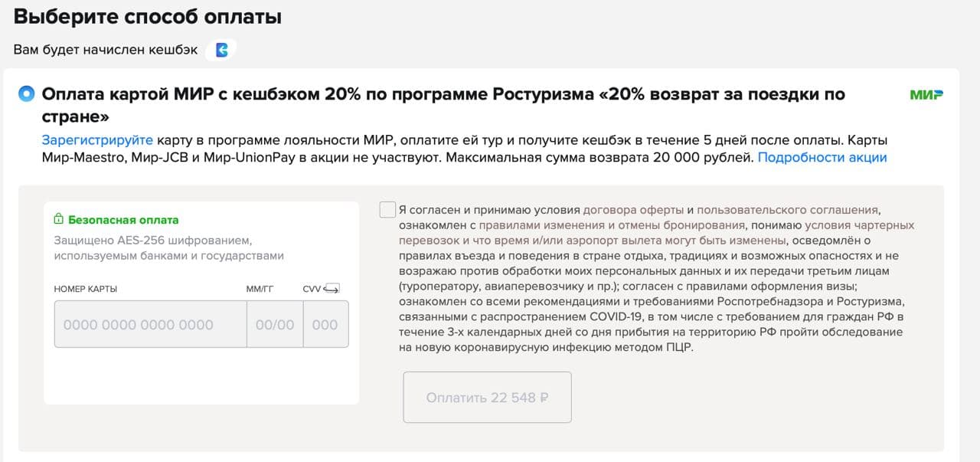Click the card number input field
This screenshot has height=462, width=980.
[150, 324]
